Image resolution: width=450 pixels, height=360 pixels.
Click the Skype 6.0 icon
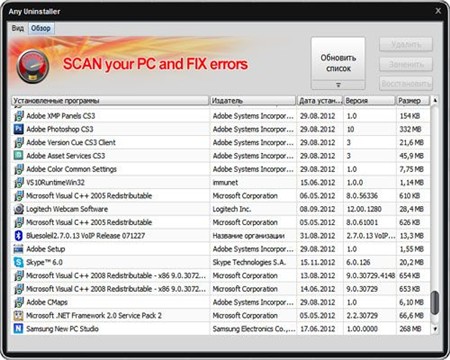point(18,262)
